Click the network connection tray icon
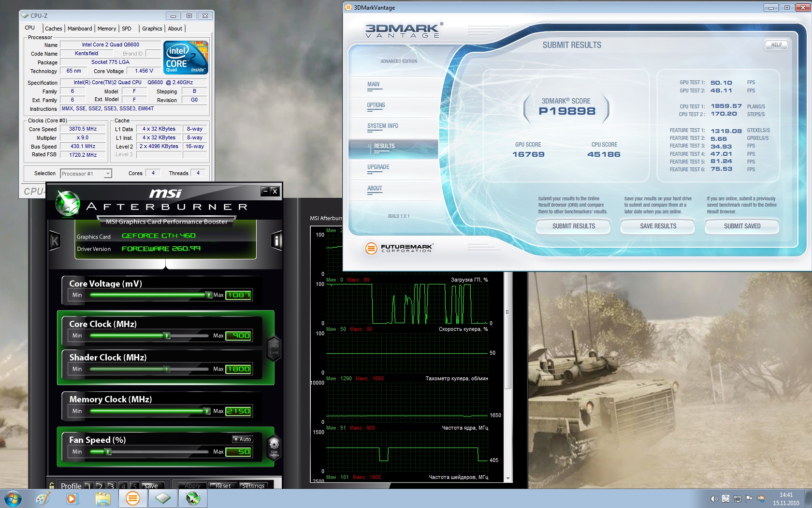The height and width of the screenshot is (508, 812). click(738, 498)
